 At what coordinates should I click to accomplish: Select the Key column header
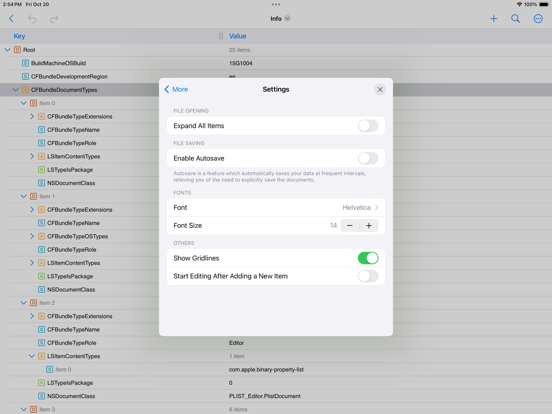[x=19, y=36]
